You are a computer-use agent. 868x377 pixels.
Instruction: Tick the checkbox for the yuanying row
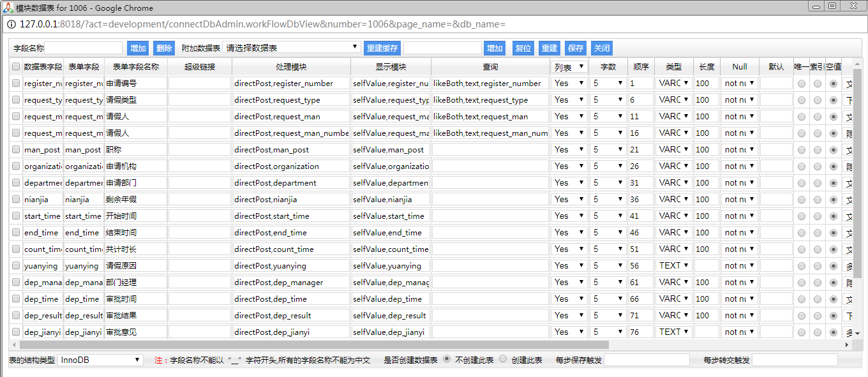pyautogui.click(x=16, y=265)
